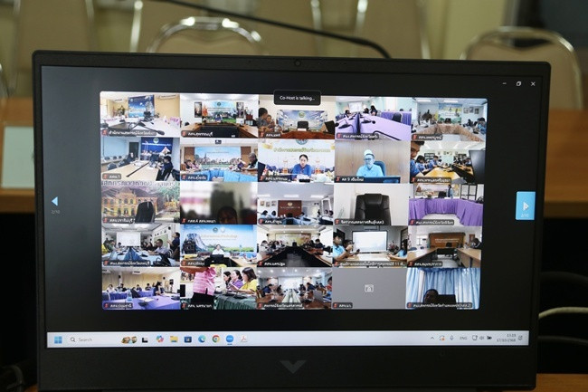Open the Windows Start menu

click(58, 339)
